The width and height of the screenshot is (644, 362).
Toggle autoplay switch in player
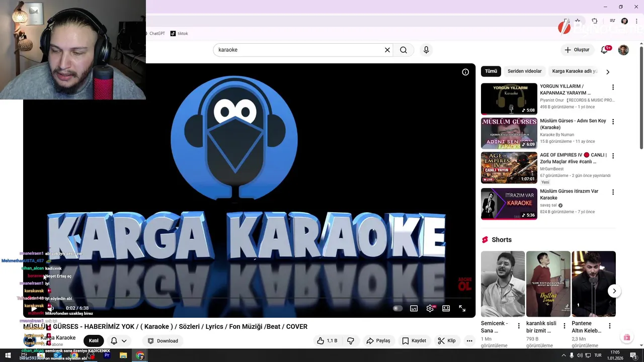397,308
